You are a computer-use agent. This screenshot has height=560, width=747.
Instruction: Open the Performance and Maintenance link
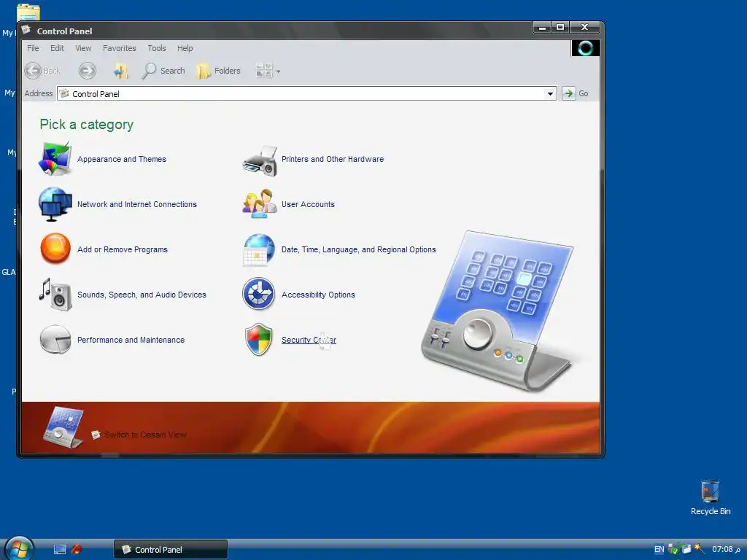click(x=131, y=340)
